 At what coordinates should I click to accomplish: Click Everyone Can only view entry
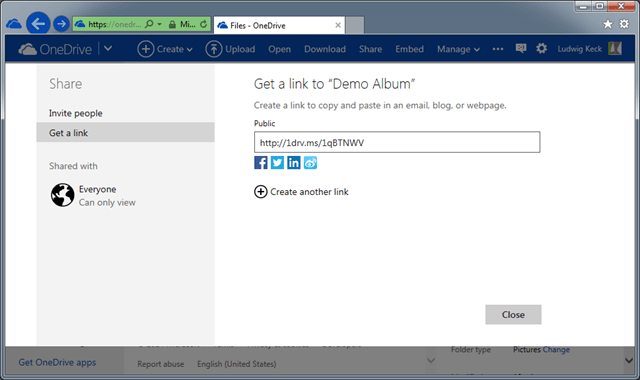tap(93, 195)
